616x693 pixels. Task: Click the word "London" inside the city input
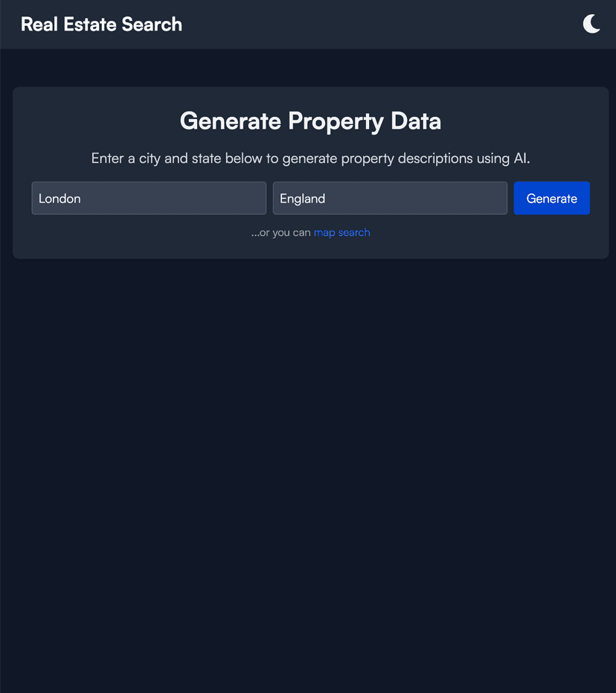pyautogui.click(x=60, y=199)
